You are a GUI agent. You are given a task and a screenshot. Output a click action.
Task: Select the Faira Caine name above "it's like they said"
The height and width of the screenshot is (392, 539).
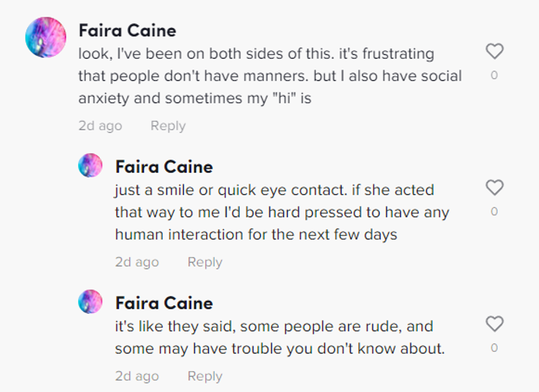click(164, 303)
